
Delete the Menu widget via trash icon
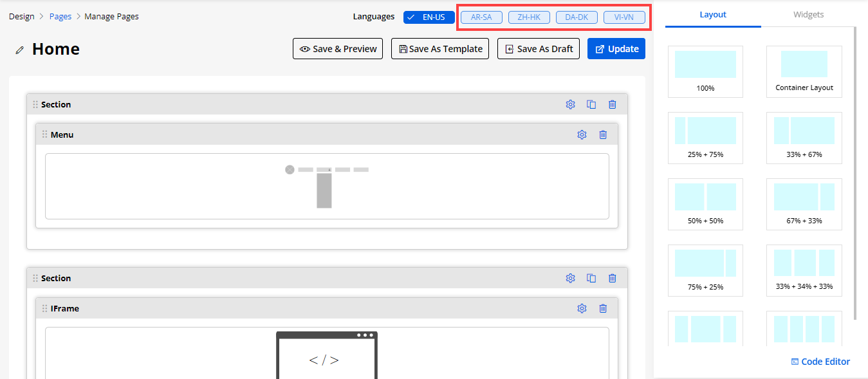click(x=603, y=134)
